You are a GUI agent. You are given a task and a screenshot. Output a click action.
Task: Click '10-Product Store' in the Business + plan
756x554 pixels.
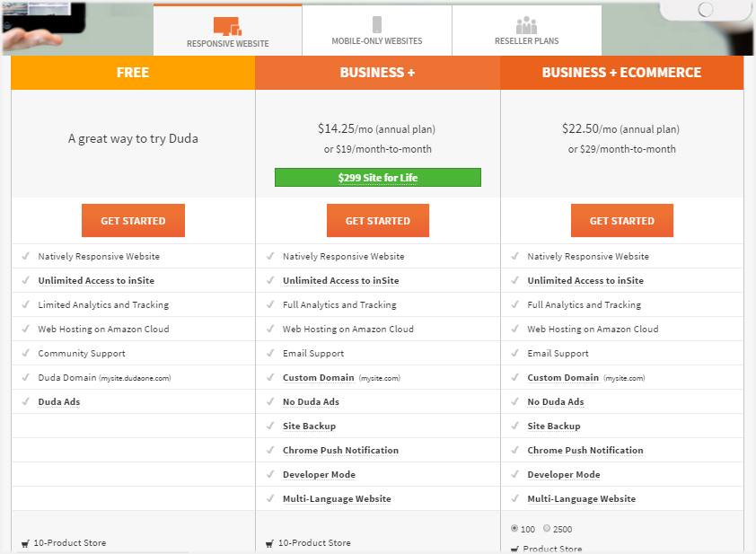coord(314,543)
